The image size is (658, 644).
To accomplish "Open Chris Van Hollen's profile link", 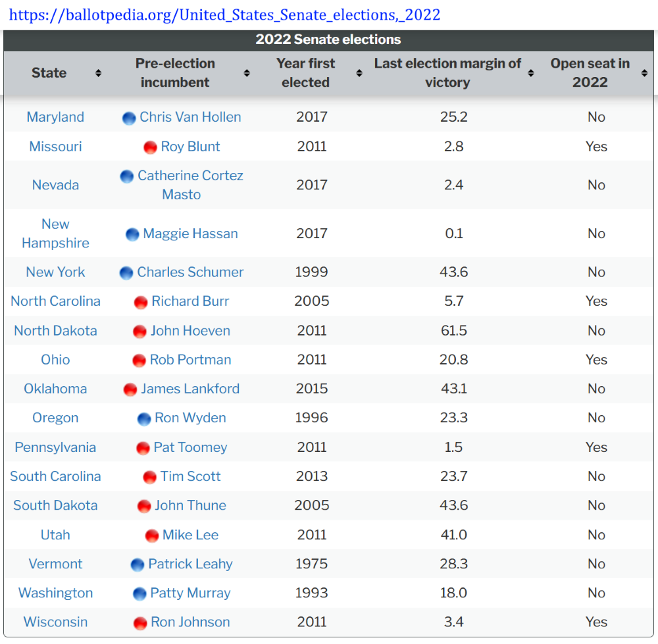I will coord(190,117).
